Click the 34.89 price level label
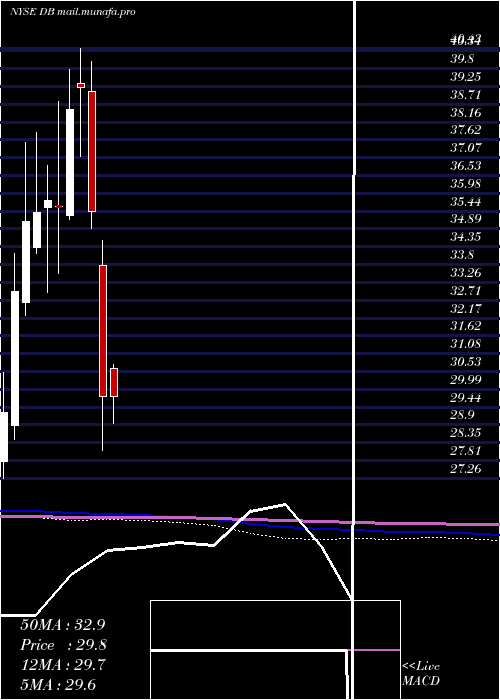 pos(466,219)
